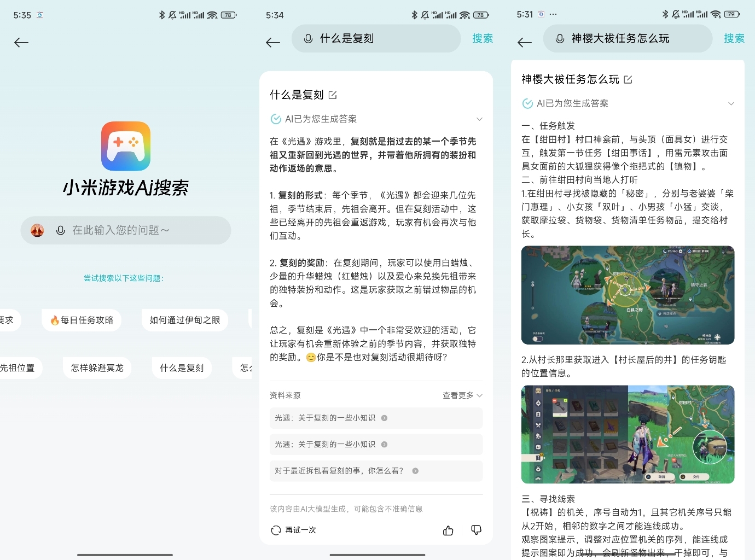This screenshot has height=560, width=755.
Task: Collapse AI已为您生成答案 section for 神樱大祓
Action: point(731,104)
